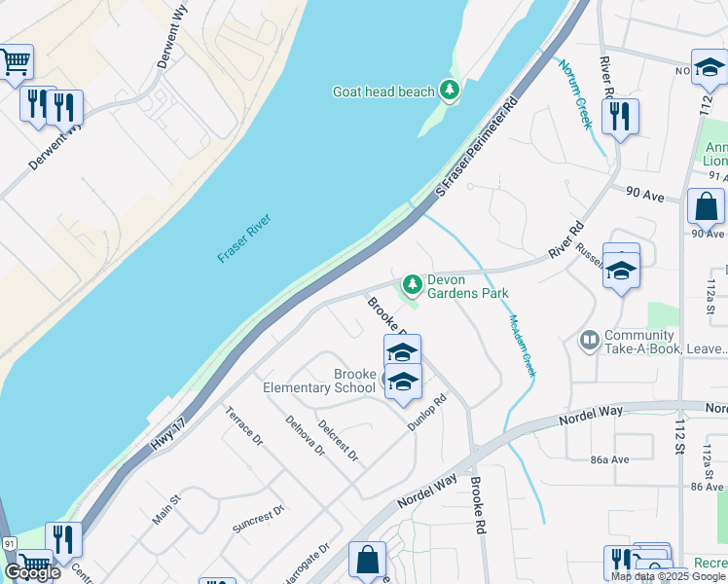This screenshot has width=728, height=584.
Task: Open the Brooke Elementary School marker
Action: click(403, 383)
